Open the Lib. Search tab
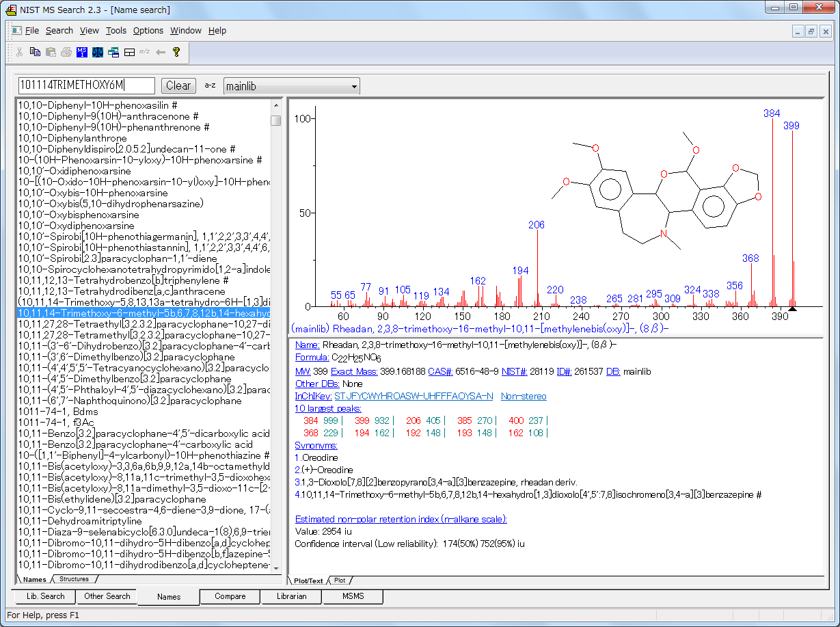The height and width of the screenshot is (627, 840). [x=45, y=596]
